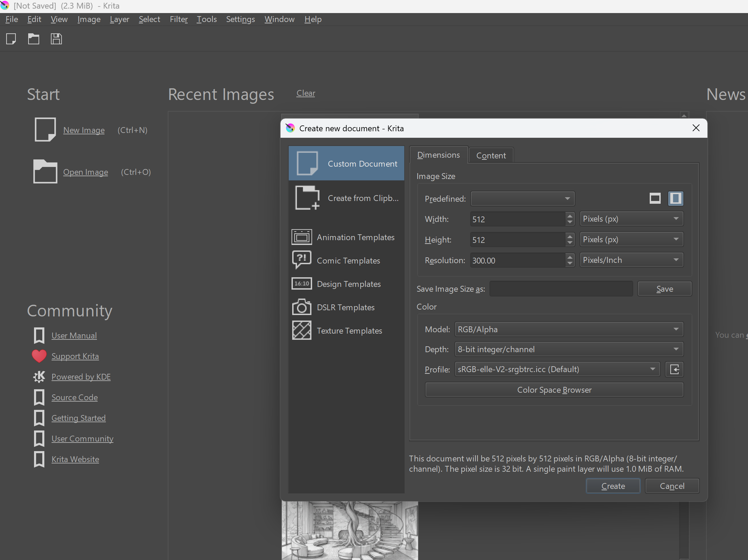Open the Color Space Browser

tap(554, 390)
